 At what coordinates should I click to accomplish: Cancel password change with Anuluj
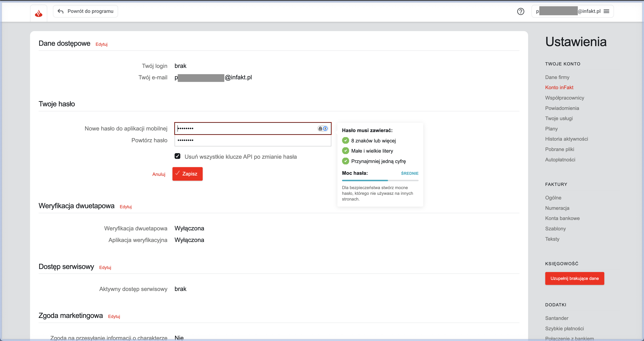[159, 174]
